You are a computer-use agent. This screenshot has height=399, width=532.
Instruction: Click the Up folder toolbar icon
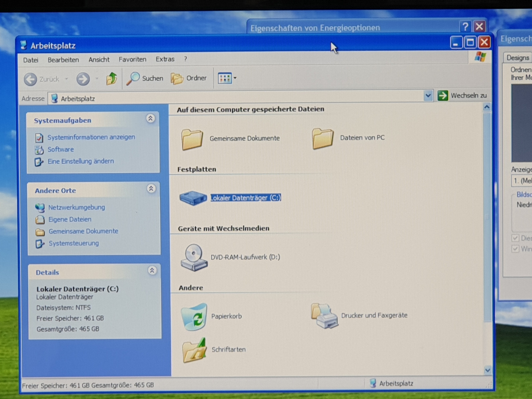111,79
